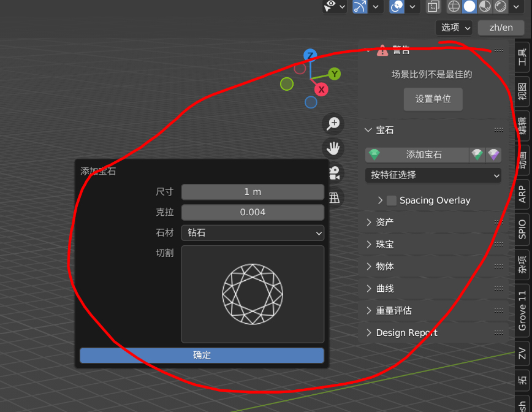Image resolution: width=532 pixels, height=412 pixels.
Task: Click the 场景比例不是最佳的 warning text
Action: pyautogui.click(x=431, y=74)
